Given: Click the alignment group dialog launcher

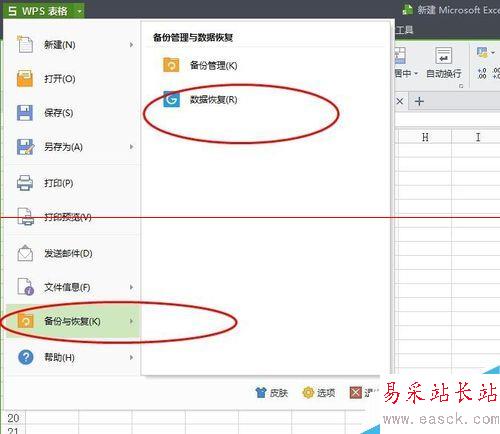Looking at the screenshot, I should tap(461, 86).
